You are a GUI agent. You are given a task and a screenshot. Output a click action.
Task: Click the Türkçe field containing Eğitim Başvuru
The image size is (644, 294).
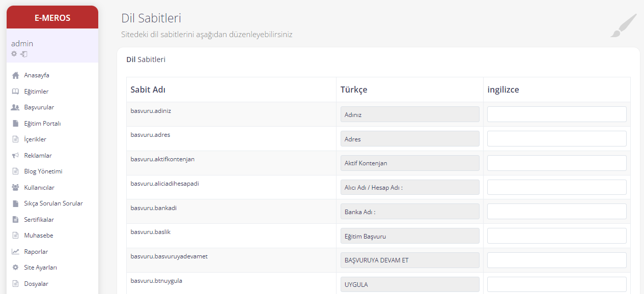pyautogui.click(x=410, y=236)
